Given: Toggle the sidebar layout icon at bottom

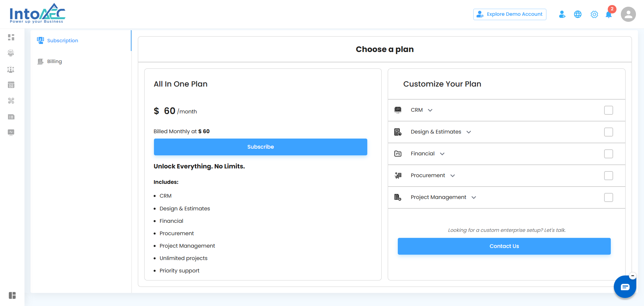Looking at the screenshot, I should click(12, 295).
